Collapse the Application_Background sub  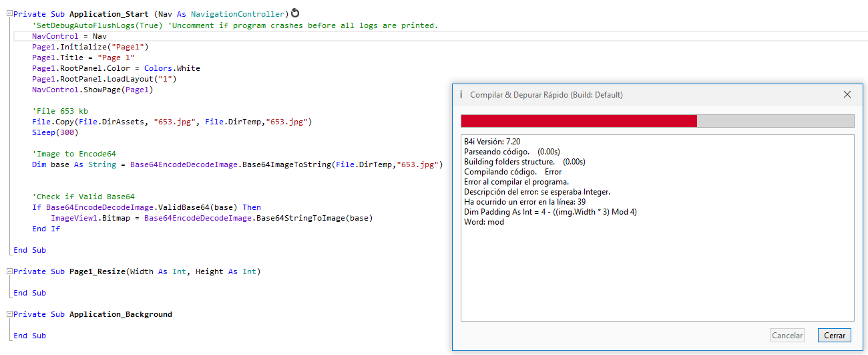coord(8,314)
